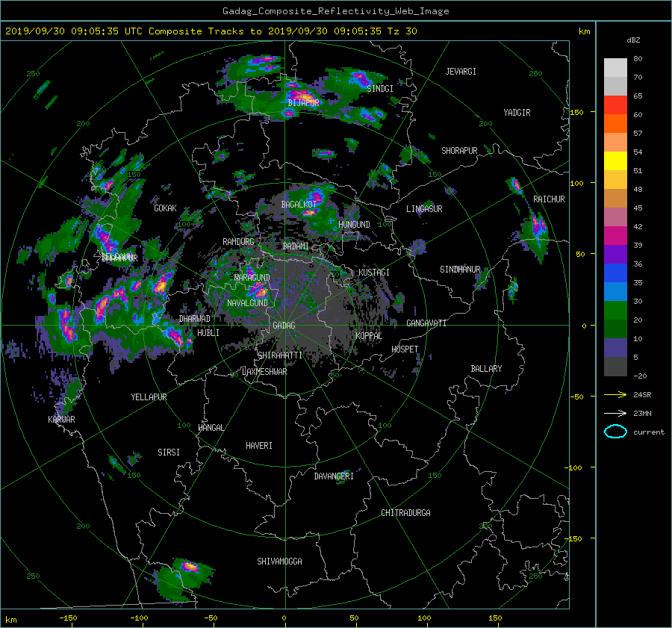Click the YADGIR city label
Image resolution: width=672 pixels, height=628 pixels.
[517, 113]
